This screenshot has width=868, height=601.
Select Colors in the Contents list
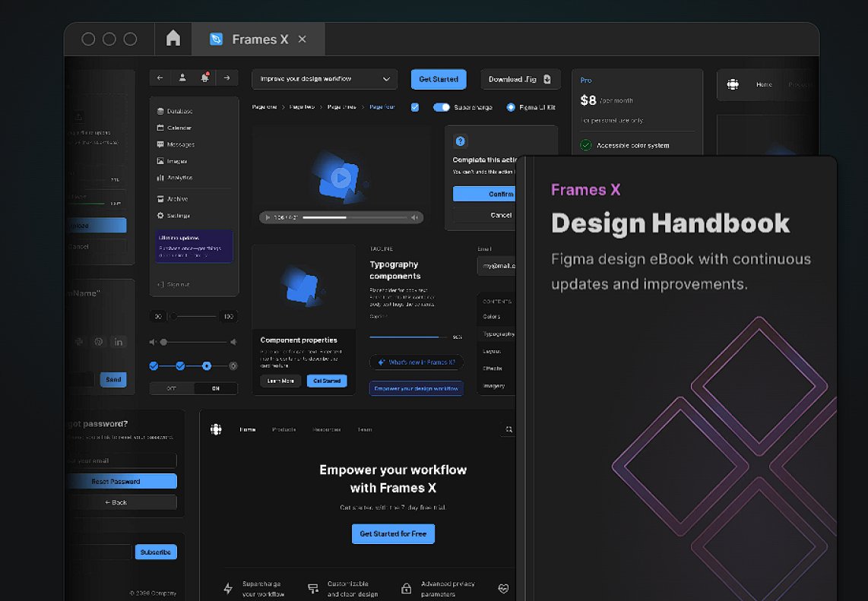(x=492, y=317)
